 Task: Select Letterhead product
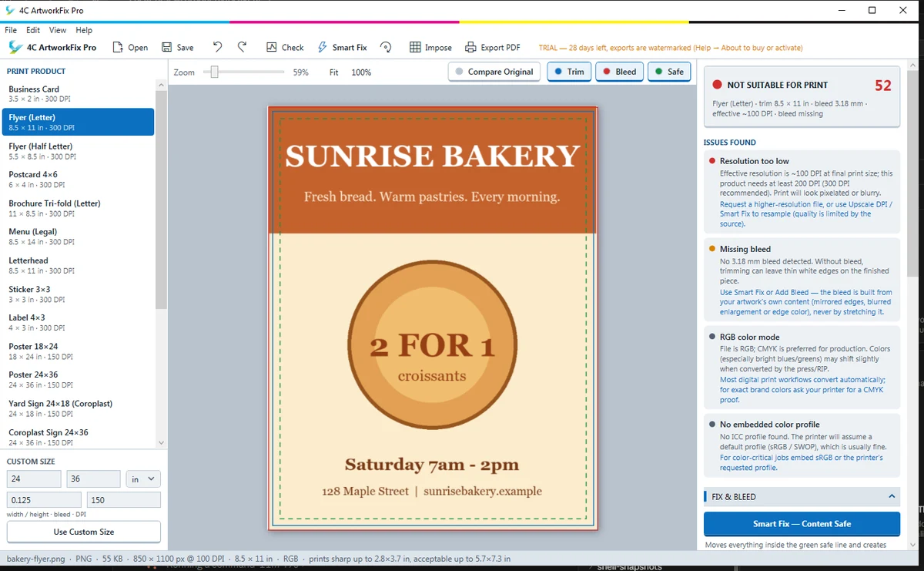tap(78, 265)
